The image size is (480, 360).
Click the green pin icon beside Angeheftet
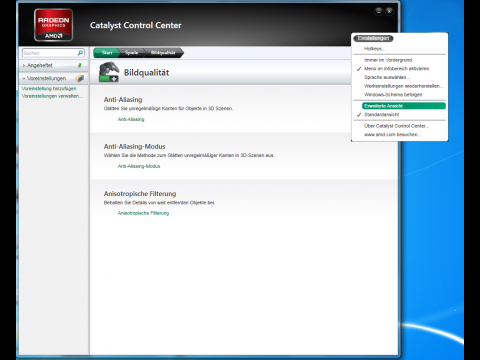coord(80,65)
